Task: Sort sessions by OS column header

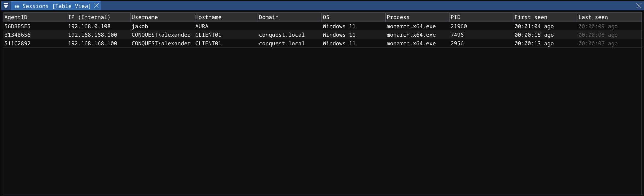Action: coord(326,17)
